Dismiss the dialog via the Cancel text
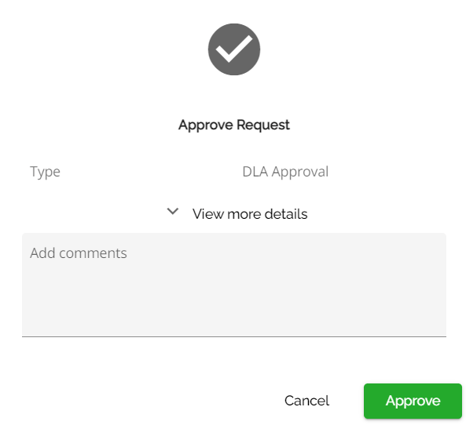466x425 pixels. click(307, 401)
